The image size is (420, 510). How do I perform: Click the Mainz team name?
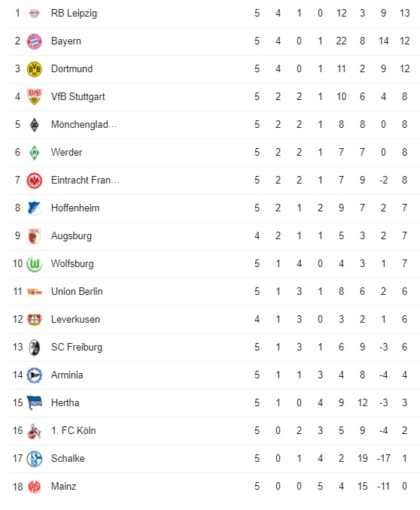(x=63, y=486)
